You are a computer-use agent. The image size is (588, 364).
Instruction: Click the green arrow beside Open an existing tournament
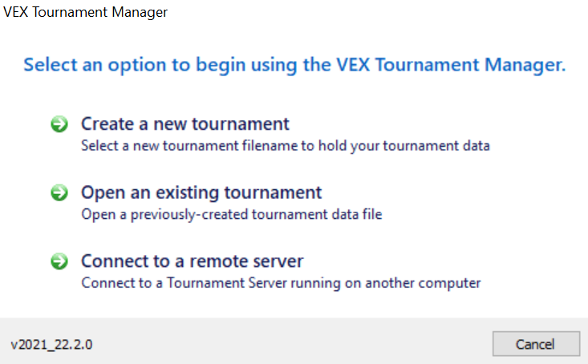pos(59,193)
